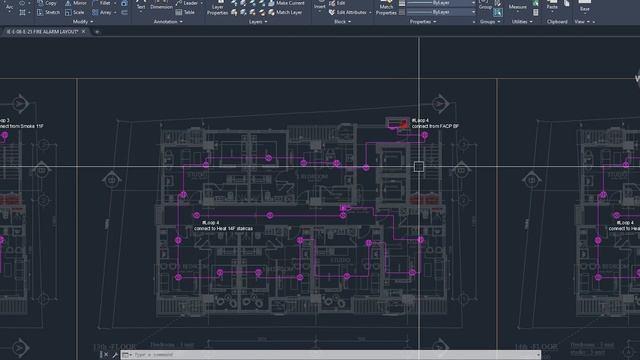Switch to FIRE ALARM LAYOUT drawing tab
Image resolution: width=640 pixels, height=360 pixels.
point(42,31)
